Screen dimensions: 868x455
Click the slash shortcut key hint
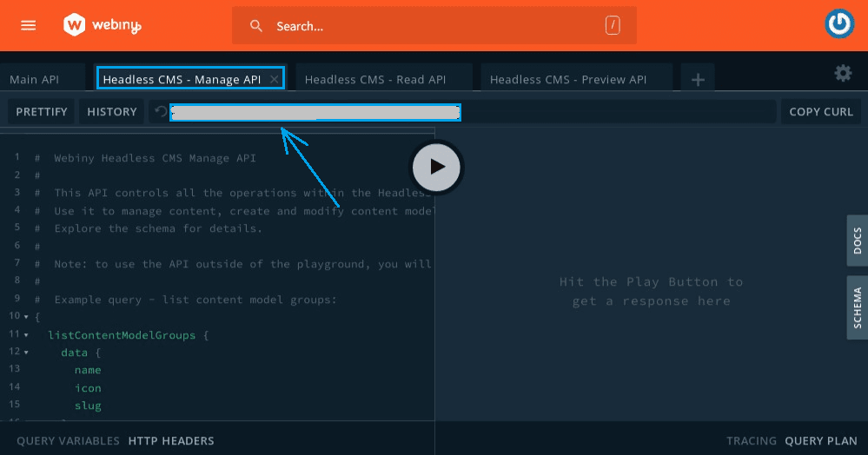[x=613, y=25]
